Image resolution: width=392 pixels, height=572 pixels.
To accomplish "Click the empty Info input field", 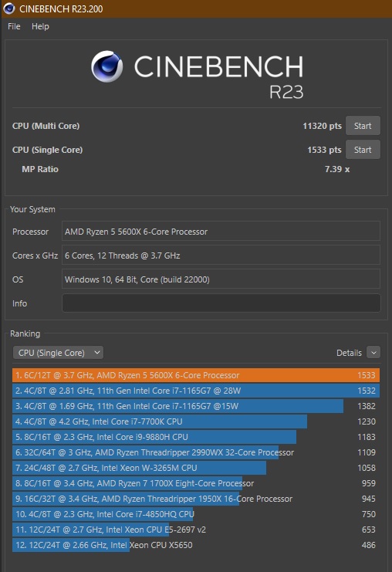I will coord(221,303).
